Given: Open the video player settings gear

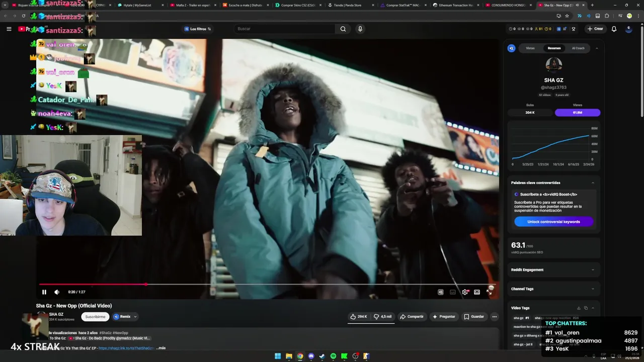Looking at the screenshot, I should click(465, 292).
